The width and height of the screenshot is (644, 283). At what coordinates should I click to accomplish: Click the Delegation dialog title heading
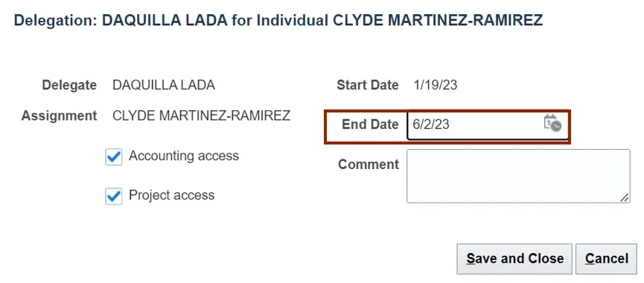click(278, 20)
